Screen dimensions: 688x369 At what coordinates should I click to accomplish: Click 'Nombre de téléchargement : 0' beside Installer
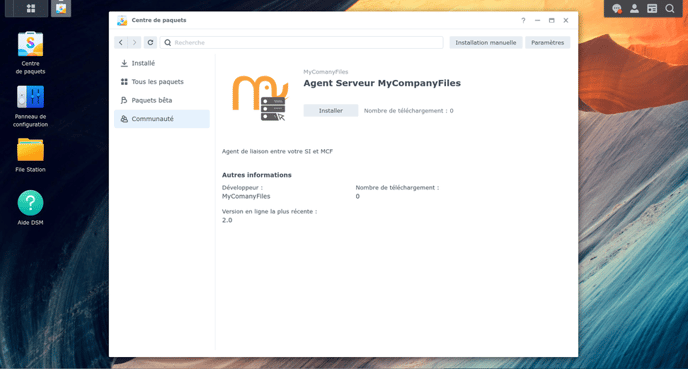click(408, 111)
